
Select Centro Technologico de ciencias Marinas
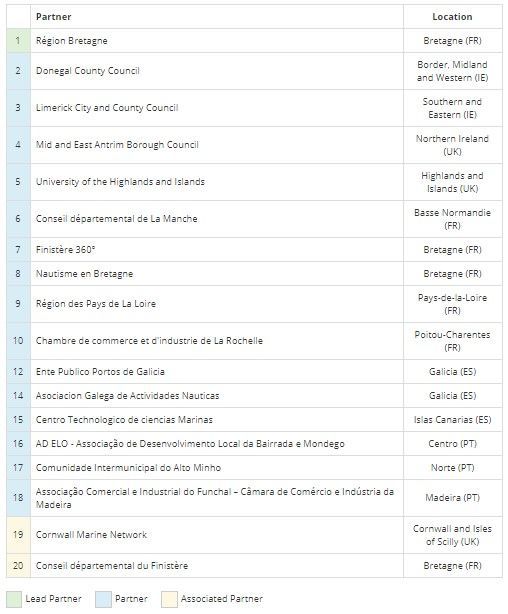coord(124,420)
